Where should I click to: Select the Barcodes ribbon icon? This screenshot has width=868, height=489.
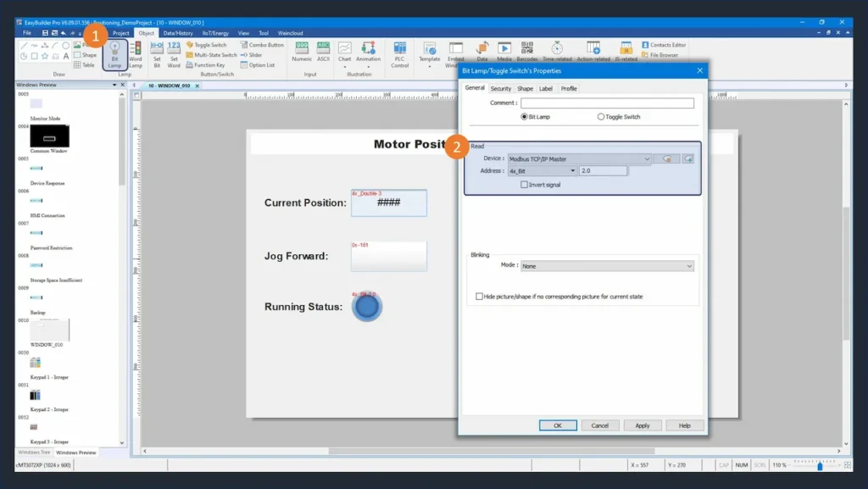(526, 53)
